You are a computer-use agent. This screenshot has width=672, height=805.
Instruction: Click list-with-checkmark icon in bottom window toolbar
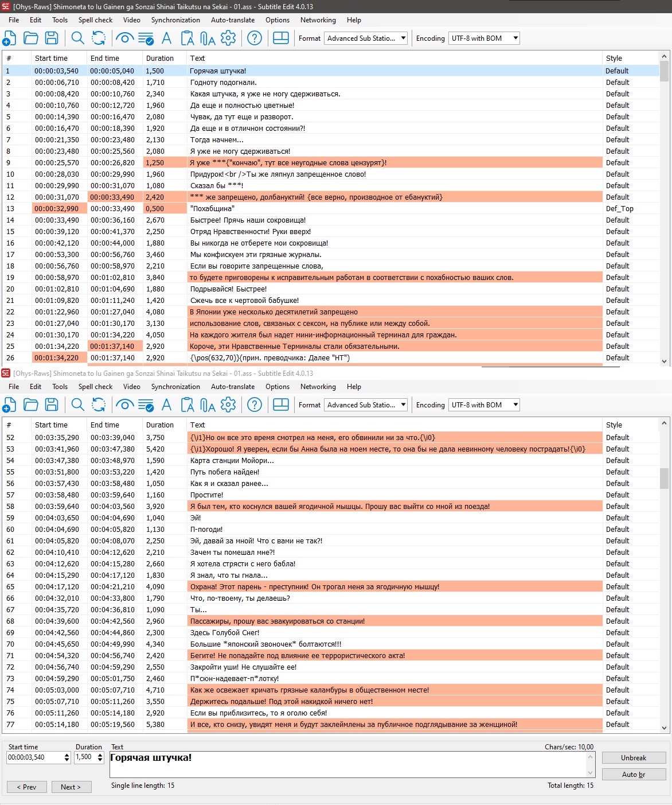click(146, 405)
